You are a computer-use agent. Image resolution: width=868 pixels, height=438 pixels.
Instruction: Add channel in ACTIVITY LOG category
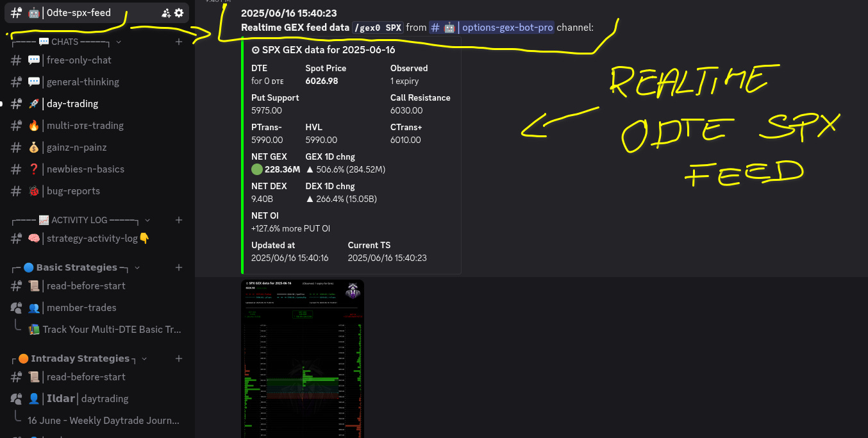[179, 220]
